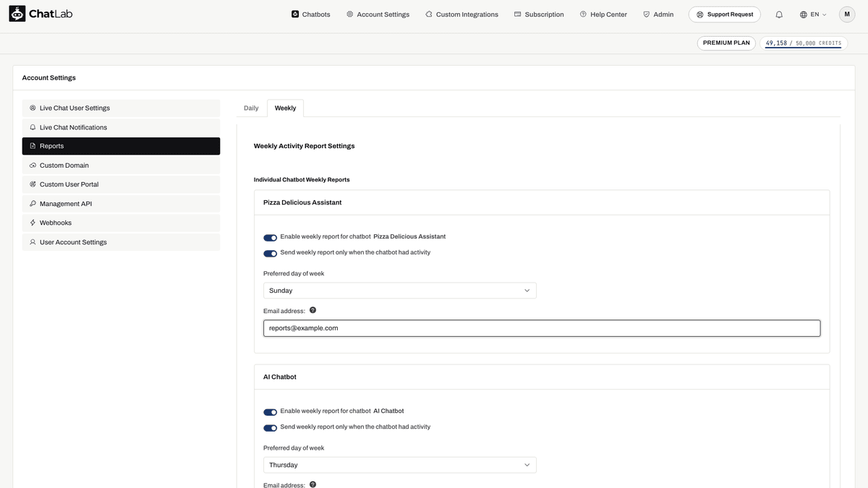Click the globe language icon
The height and width of the screenshot is (488, 868).
[x=804, y=14]
